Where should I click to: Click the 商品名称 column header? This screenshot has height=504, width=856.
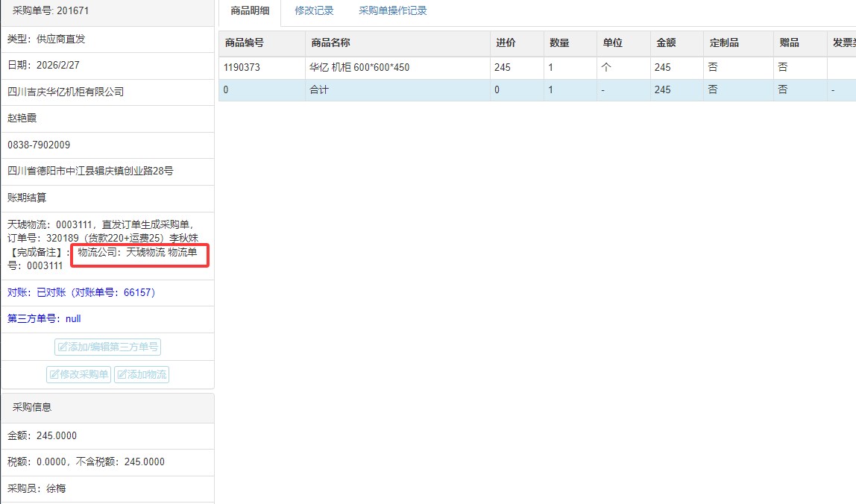(330, 43)
